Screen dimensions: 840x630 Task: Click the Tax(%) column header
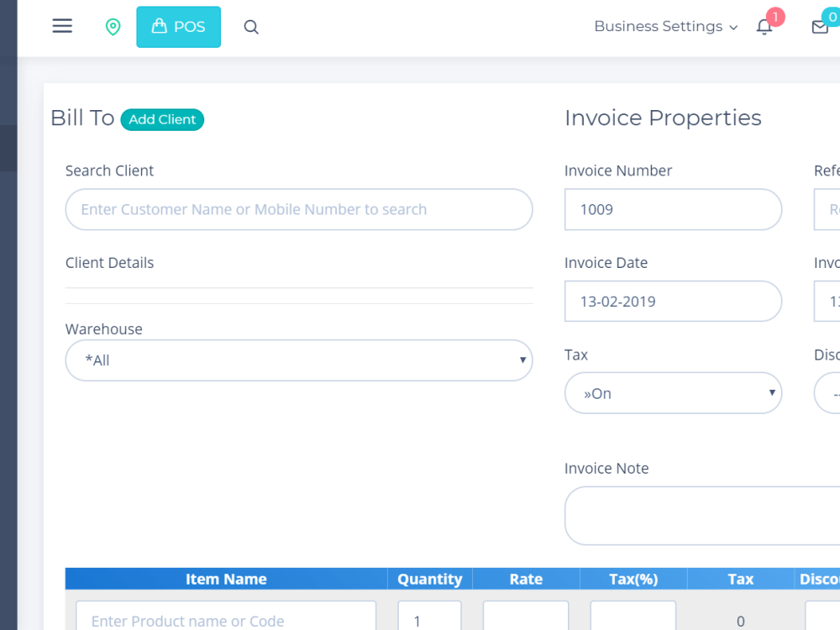click(633, 579)
